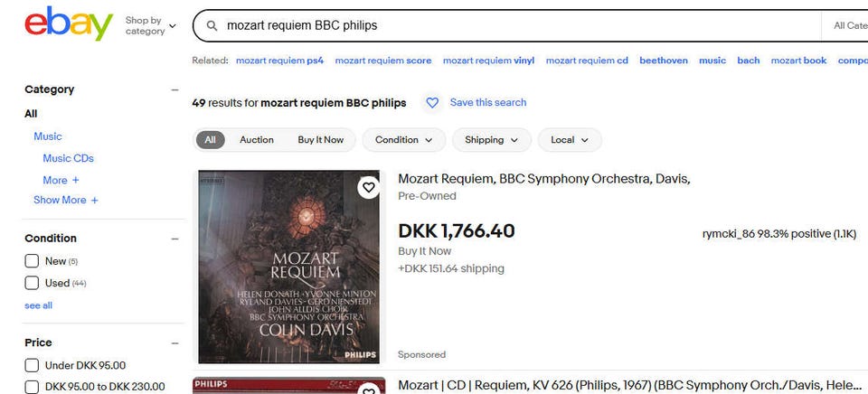Tick the Under DKK 95.00 checkbox
868x394 pixels.
pyautogui.click(x=32, y=365)
